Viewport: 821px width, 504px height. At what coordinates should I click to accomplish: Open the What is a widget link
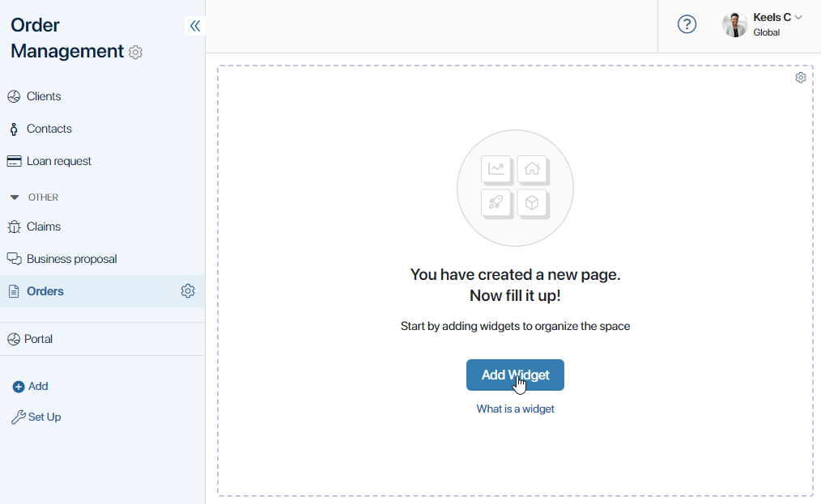(x=515, y=409)
